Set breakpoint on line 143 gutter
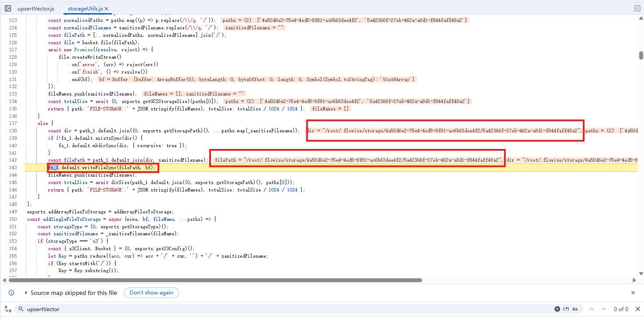This screenshot has height=319, width=644. tap(13, 168)
